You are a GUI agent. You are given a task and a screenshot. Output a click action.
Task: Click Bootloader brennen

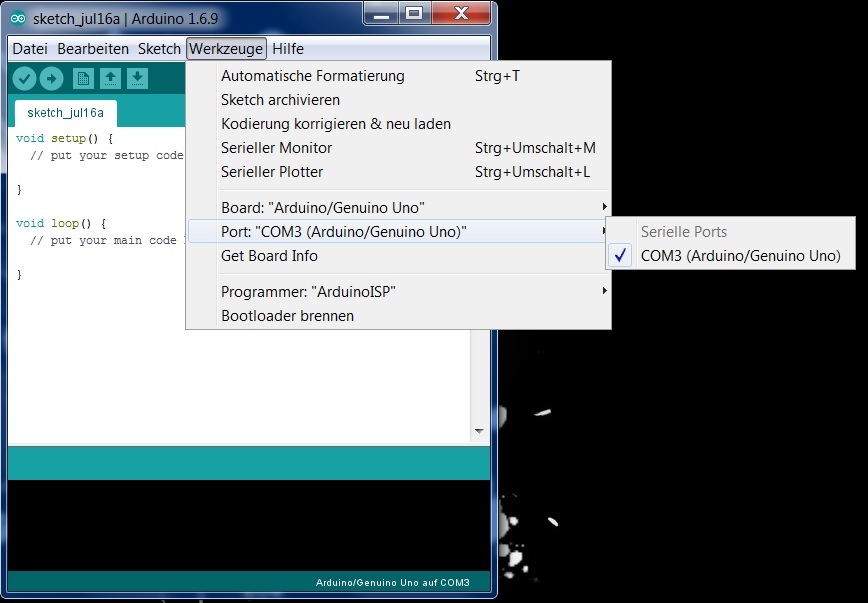(287, 316)
